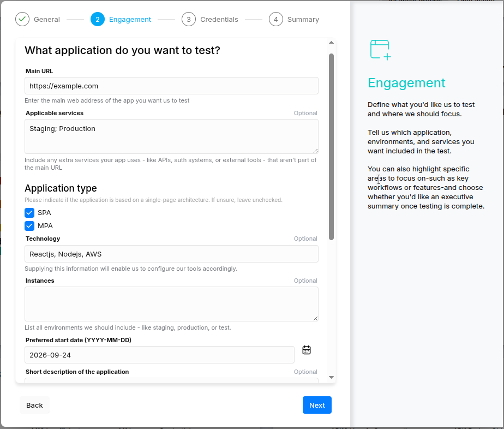Focus the Preferred start date field
The image size is (504, 429).
click(159, 355)
